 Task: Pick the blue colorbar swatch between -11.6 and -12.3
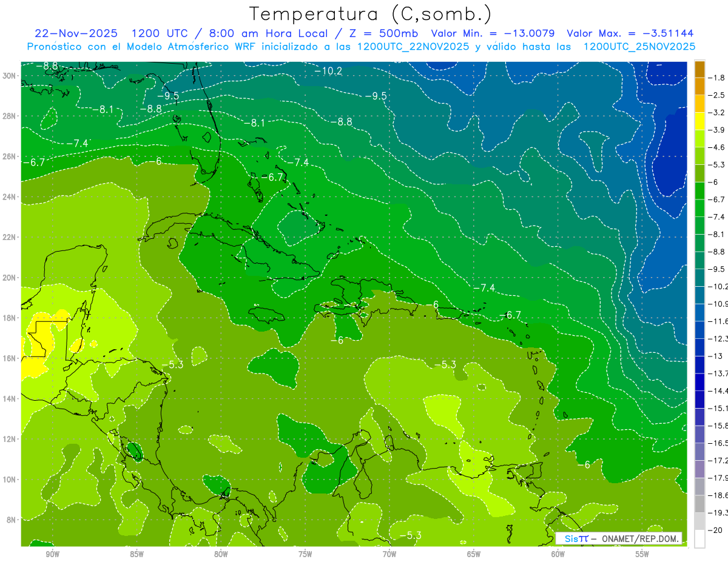click(699, 330)
